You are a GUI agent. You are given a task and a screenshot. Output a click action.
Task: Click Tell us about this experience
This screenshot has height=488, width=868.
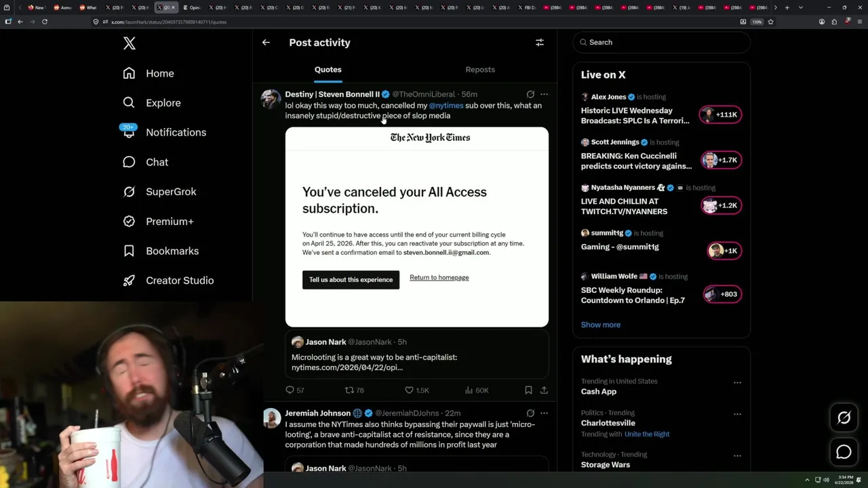[x=351, y=279]
